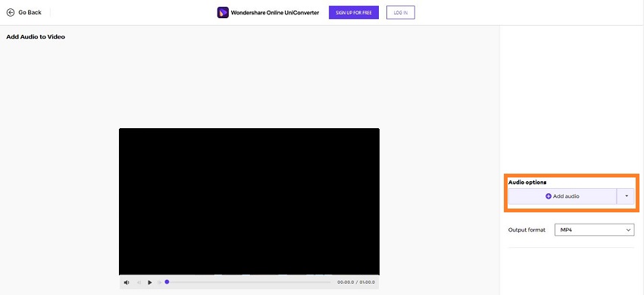The width and height of the screenshot is (644, 295).
Task: Play the video preview
Action: 150,282
